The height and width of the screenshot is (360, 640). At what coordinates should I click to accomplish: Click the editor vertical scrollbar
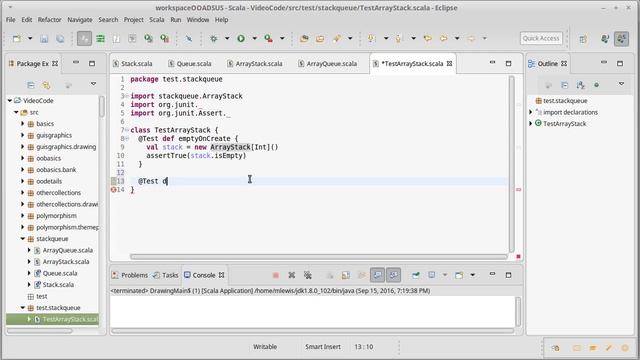(x=511, y=164)
